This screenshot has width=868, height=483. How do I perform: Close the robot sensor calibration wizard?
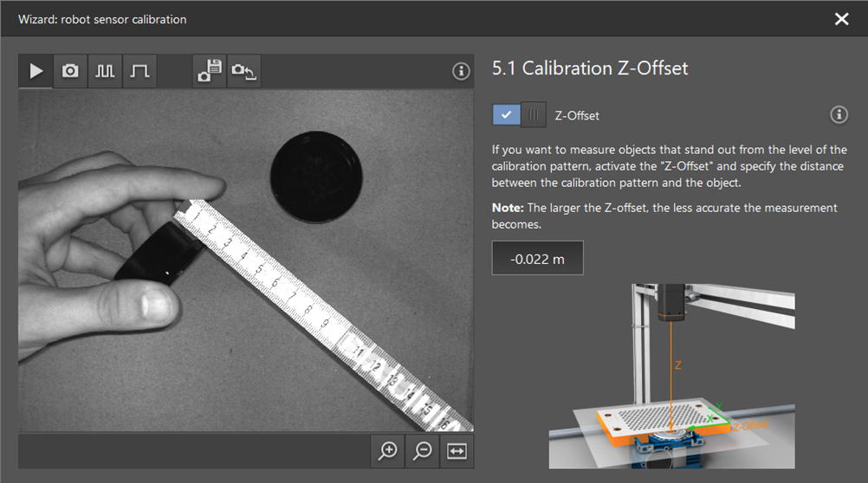(841, 18)
